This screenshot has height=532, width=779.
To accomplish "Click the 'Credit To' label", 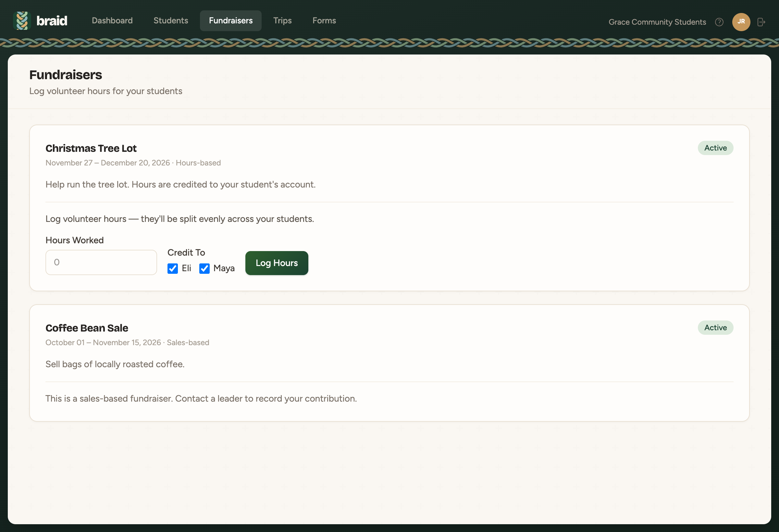I will 186,253.
